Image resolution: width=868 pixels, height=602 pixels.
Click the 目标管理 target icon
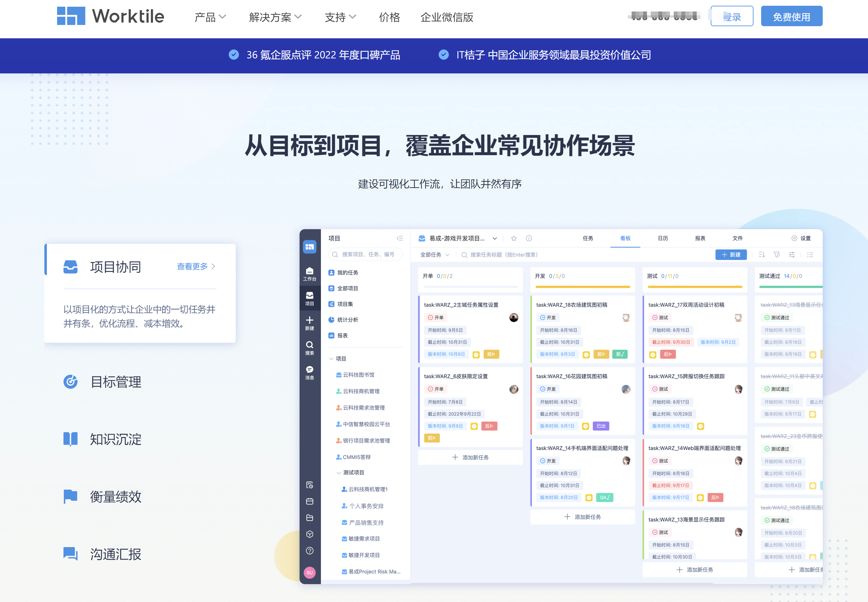coord(70,382)
